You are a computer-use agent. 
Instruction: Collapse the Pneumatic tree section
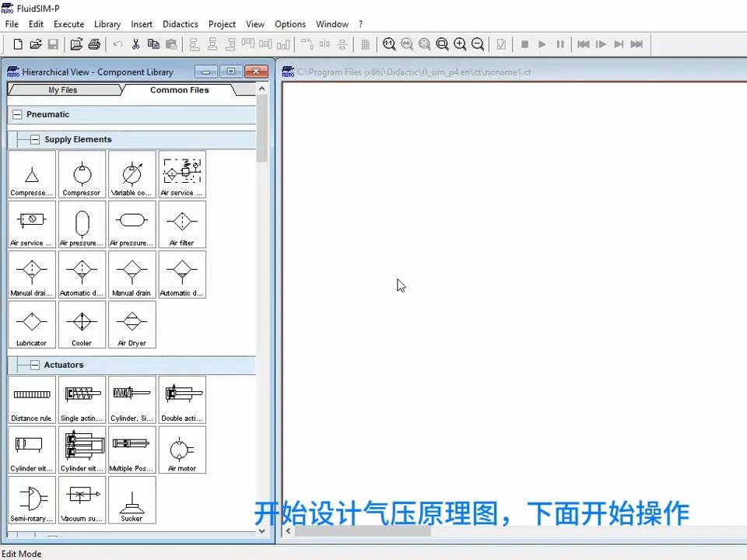click(x=17, y=114)
